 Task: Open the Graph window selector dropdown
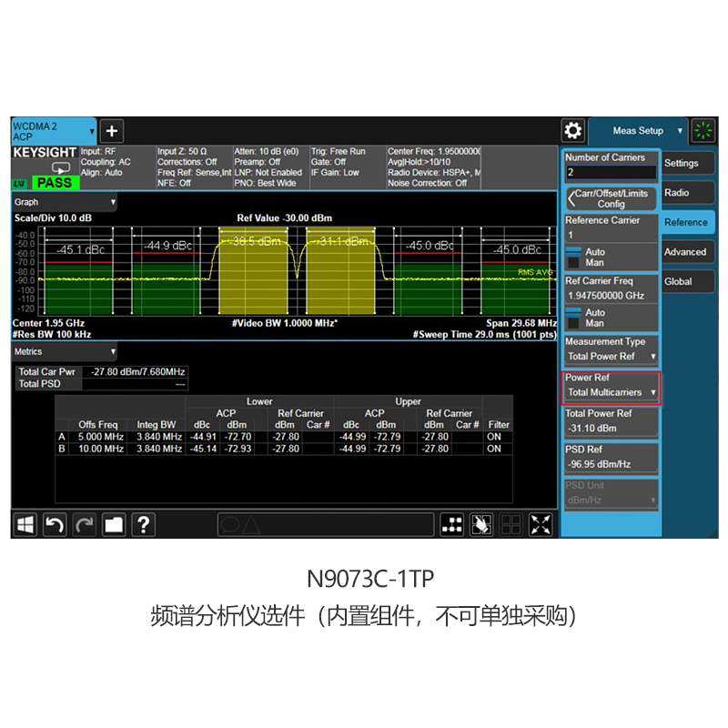(65, 202)
